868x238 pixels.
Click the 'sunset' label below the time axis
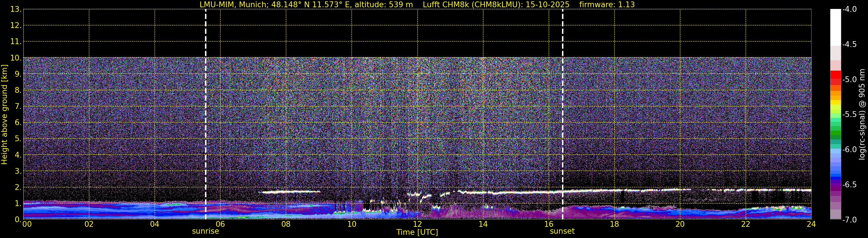(562, 231)
